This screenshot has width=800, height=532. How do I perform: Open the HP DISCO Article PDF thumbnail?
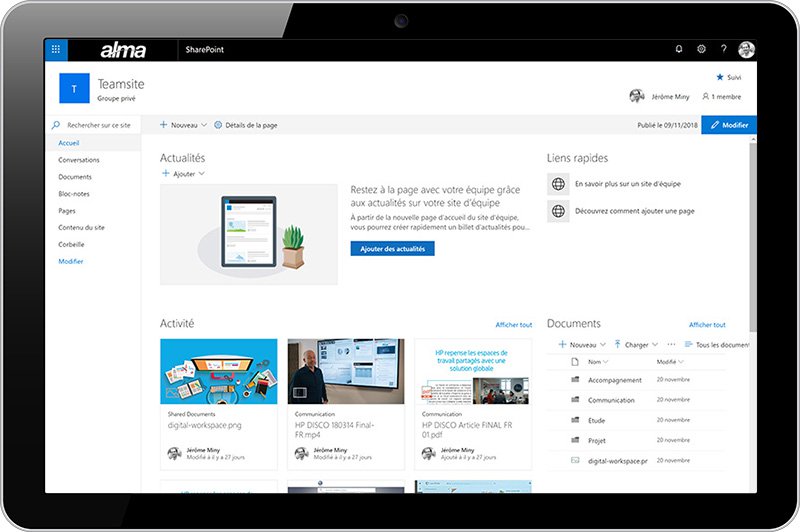pos(473,371)
